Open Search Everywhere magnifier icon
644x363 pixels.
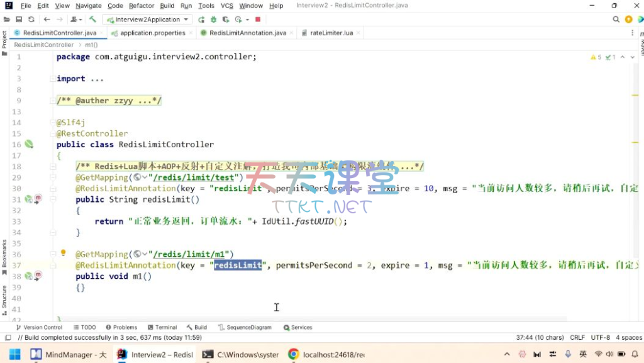point(616,20)
